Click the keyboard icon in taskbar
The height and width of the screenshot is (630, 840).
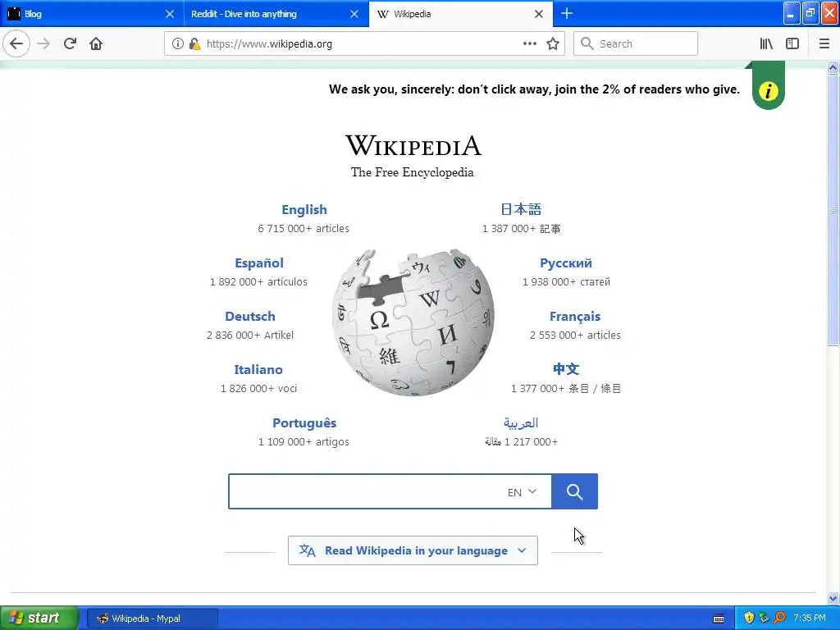pyautogui.click(x=719, y=619)
